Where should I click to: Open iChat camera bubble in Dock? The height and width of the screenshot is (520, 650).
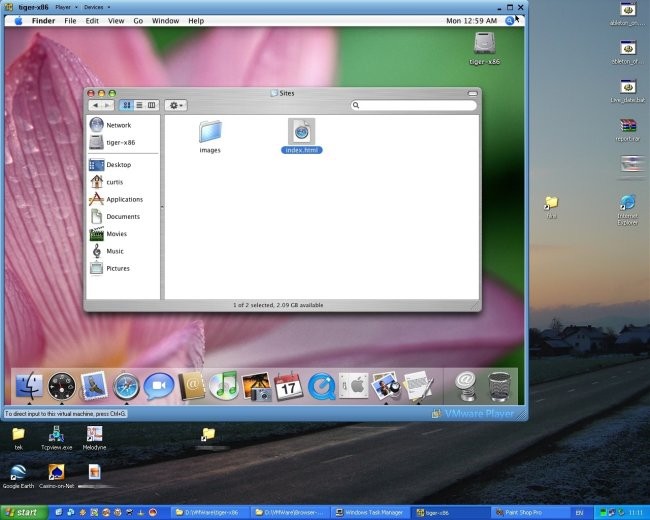click(159, 386)
